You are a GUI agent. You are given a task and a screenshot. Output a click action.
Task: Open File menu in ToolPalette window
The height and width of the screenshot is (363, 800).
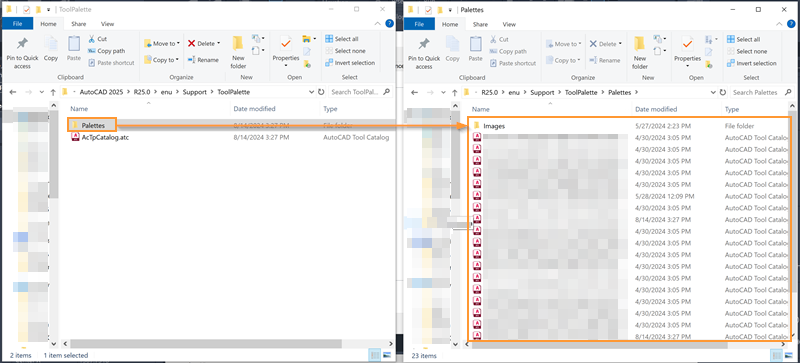(x=17, y=23)
